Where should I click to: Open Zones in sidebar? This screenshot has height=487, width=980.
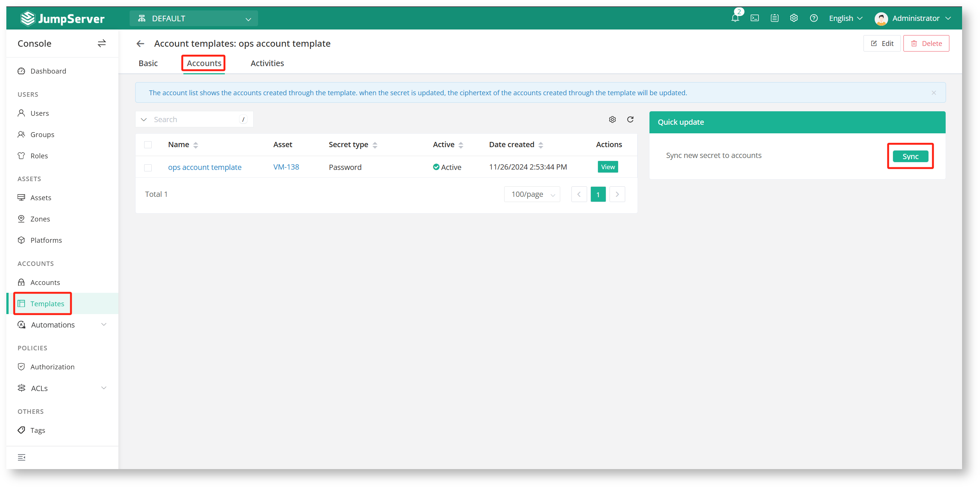[x=62, y=219]
